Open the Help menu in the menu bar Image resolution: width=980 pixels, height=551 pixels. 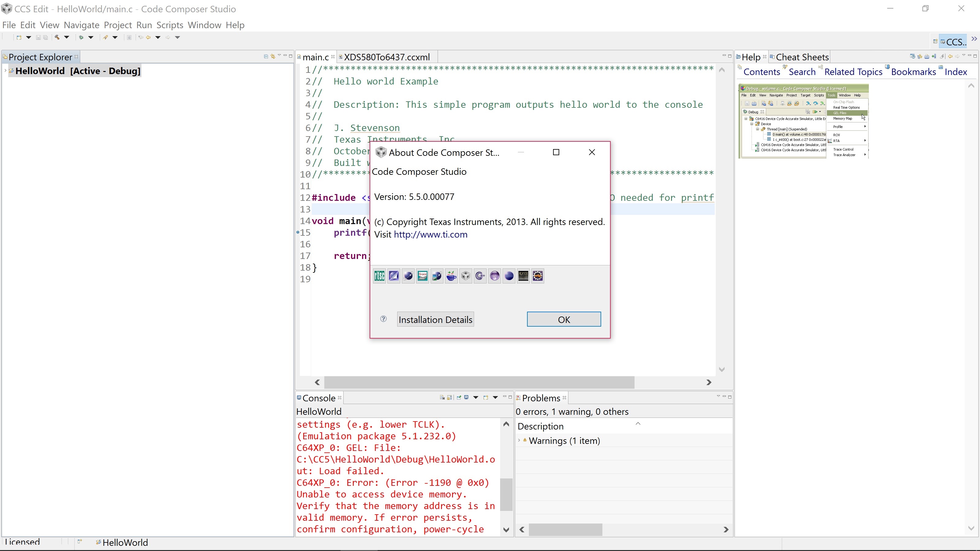tap(235, 25)
